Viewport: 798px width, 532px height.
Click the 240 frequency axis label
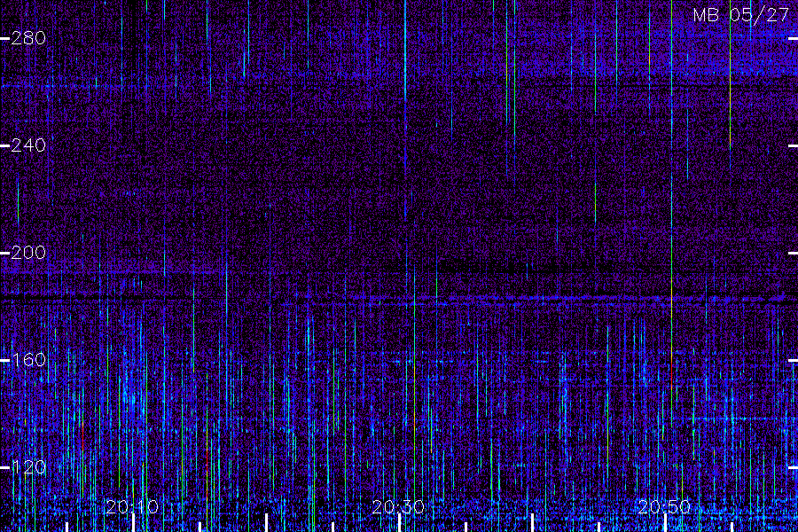(x=28, y=145)
